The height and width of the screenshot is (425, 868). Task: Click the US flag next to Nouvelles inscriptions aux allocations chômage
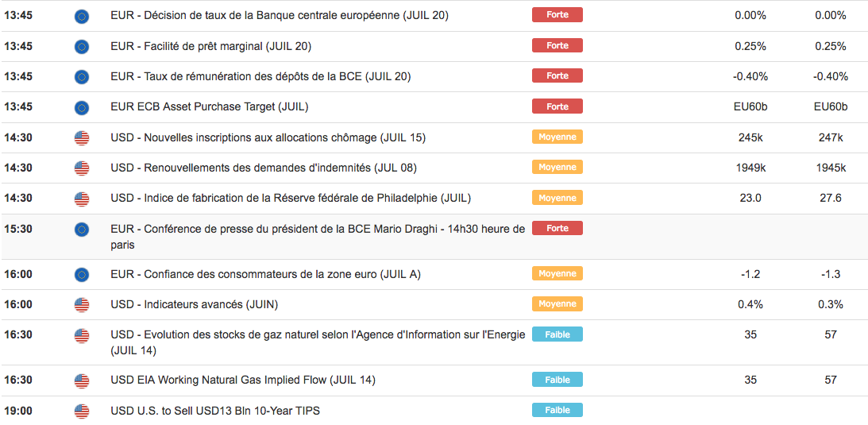[82, 138]
